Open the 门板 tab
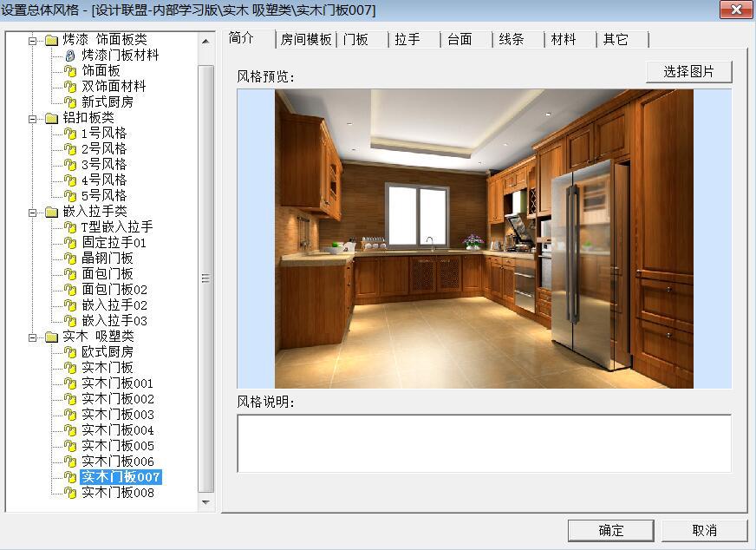Screen dimensions: 756x550 point(362,40)
